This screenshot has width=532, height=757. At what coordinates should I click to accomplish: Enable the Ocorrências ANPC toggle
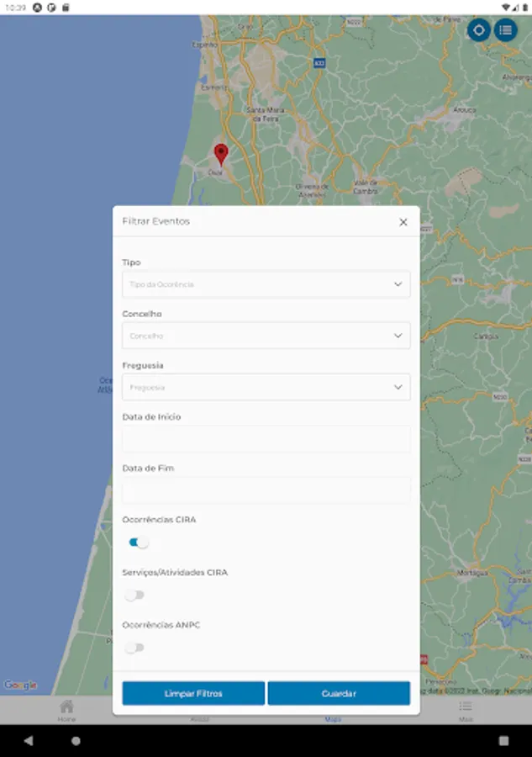point(134,648)
